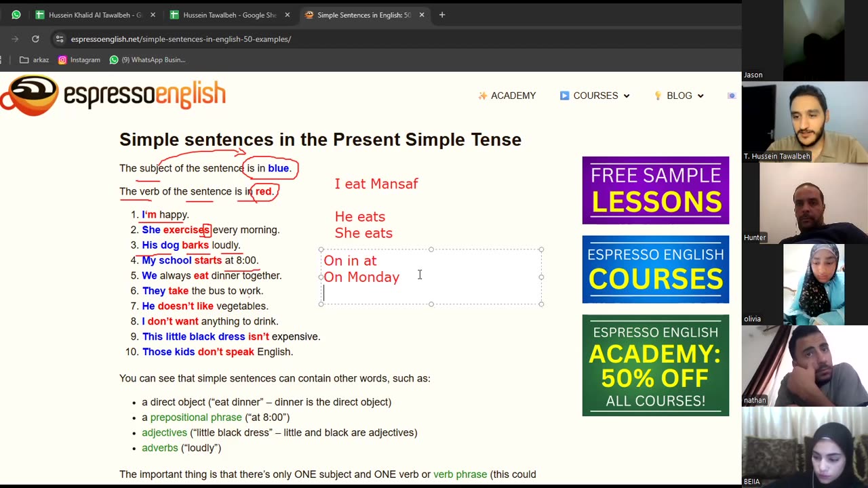Expand the COURSES dropdown menu
Image resolution: width=868 pixels, height=488 pixels.
[595, 96]
